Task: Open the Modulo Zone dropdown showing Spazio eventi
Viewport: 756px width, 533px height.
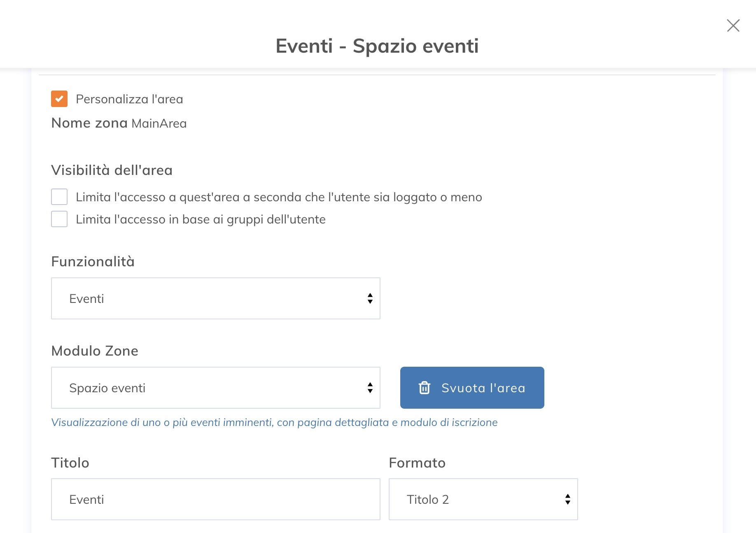Action: (215, 388)
